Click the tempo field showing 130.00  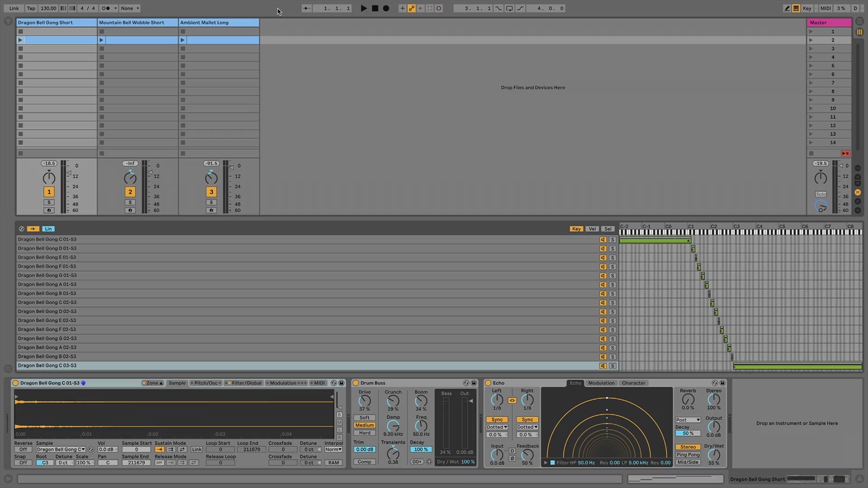tap(48, 8)
